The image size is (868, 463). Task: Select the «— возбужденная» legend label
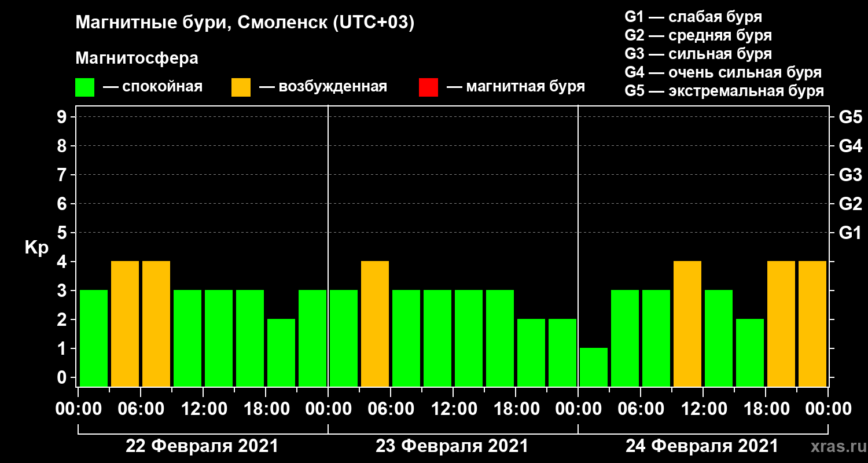coord(323,87)
